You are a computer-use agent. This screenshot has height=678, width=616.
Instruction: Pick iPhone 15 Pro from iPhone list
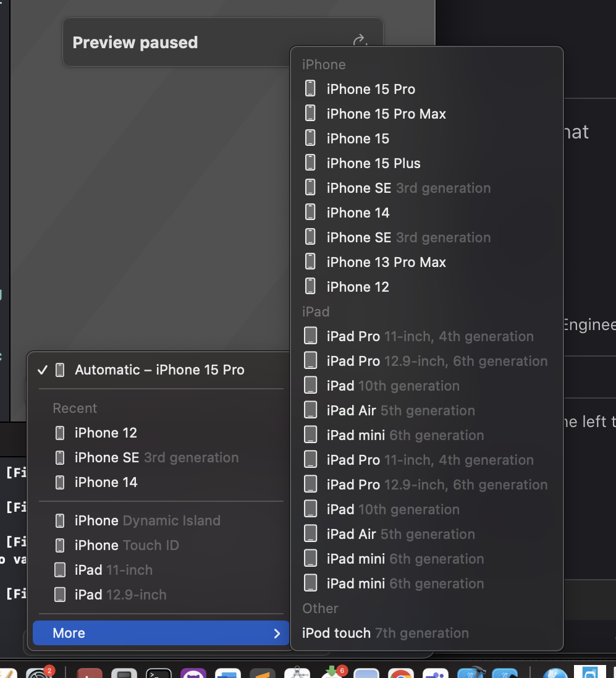[x=427, y=89]
